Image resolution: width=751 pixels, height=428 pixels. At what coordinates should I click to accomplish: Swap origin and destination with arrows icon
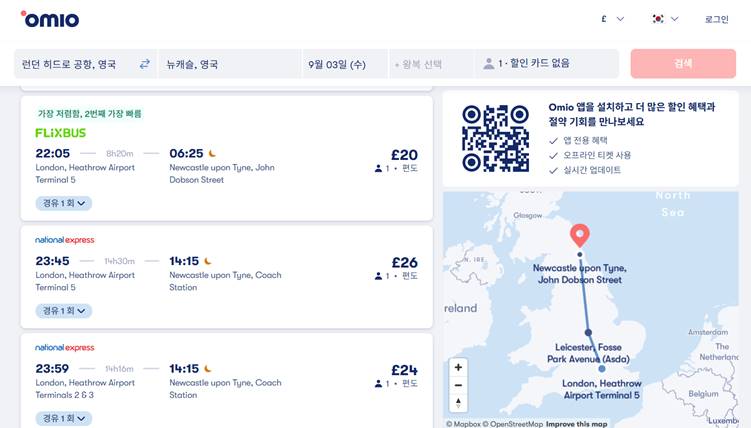(145, 64)
